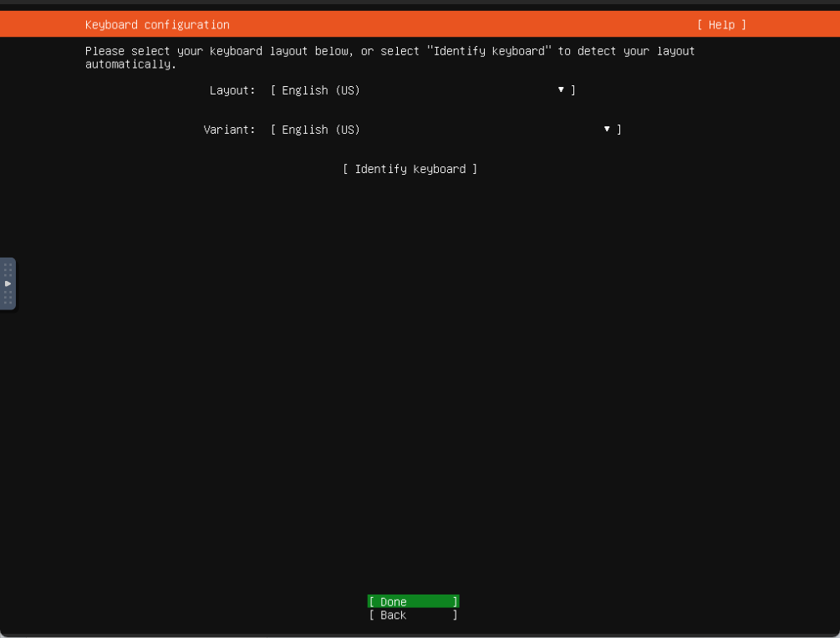
Task: Click the Layout dropdown triangle arrow
Action: click(x=561, y=89)
